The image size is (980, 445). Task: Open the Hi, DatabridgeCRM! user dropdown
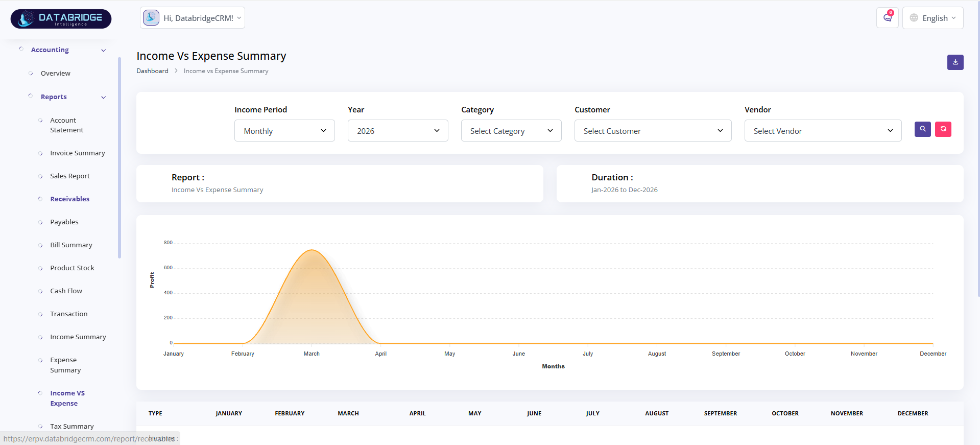[x=193, y=18]
